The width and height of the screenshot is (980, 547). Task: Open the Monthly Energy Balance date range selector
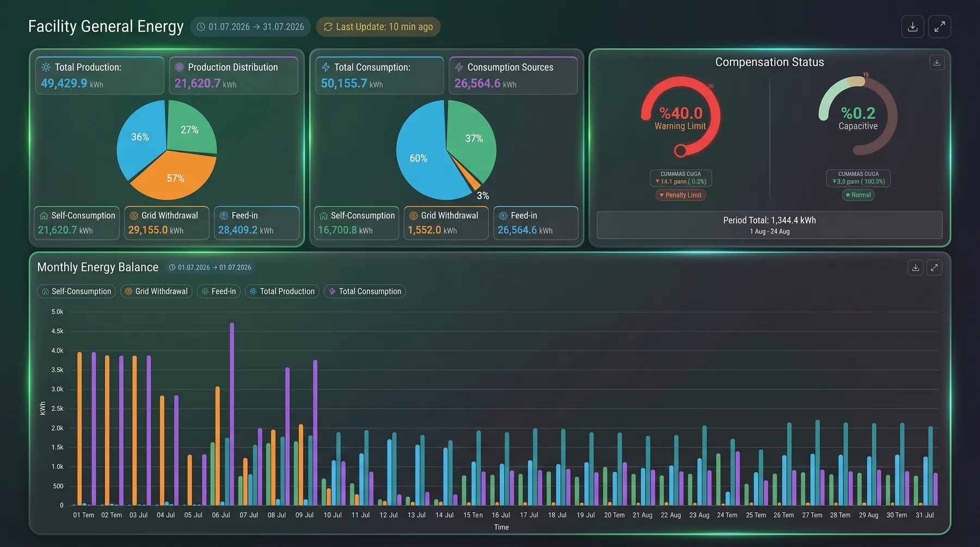tap(210, 267)
